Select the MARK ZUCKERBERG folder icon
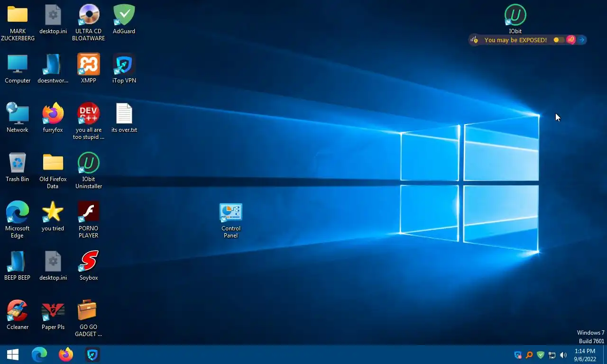 tap(18, 16)
